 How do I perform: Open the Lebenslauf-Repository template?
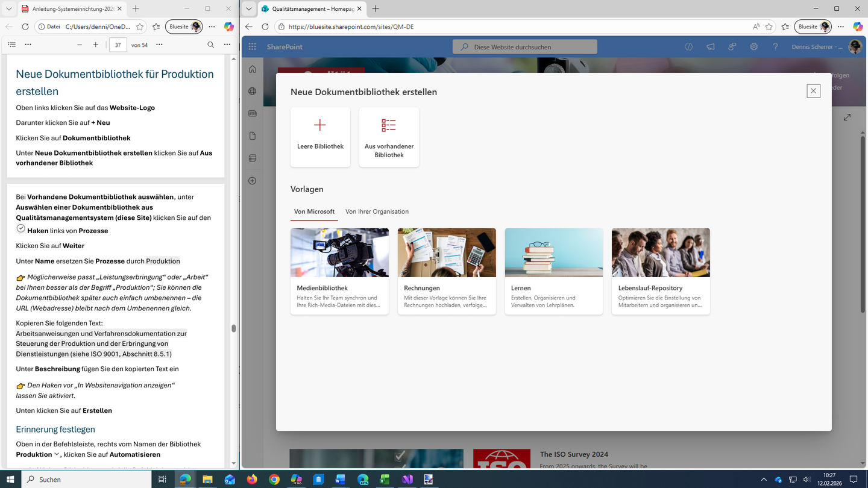coord(661,271)
